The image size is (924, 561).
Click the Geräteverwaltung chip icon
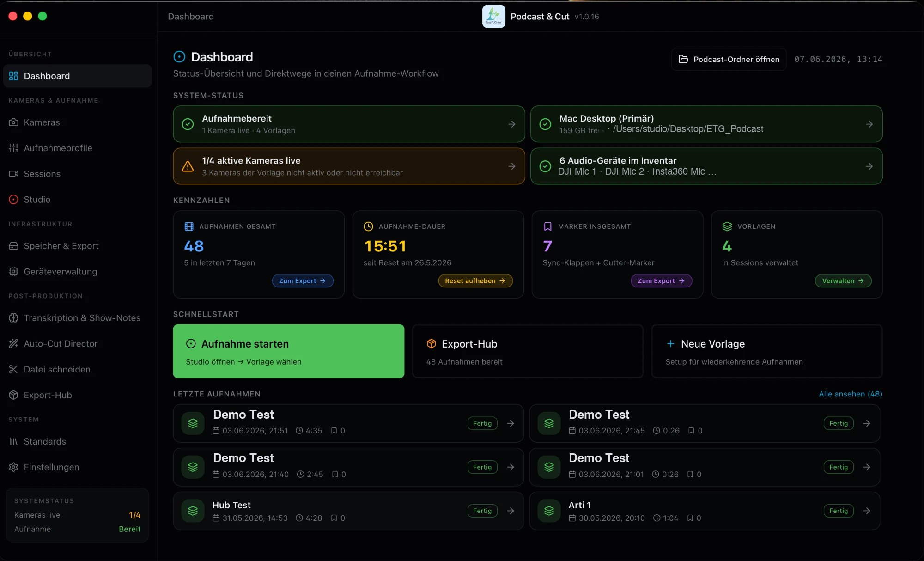pyautogui.click(x=13, y=272)
